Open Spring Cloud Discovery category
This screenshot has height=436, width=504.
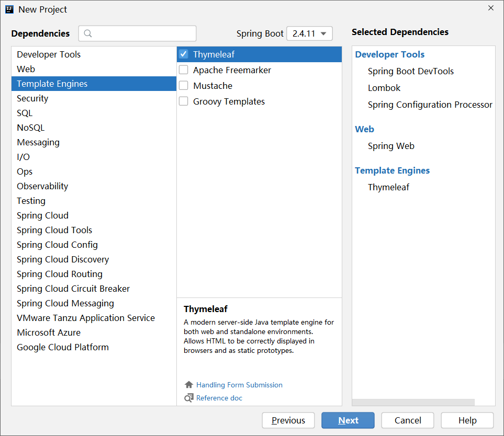pos(94,259)
